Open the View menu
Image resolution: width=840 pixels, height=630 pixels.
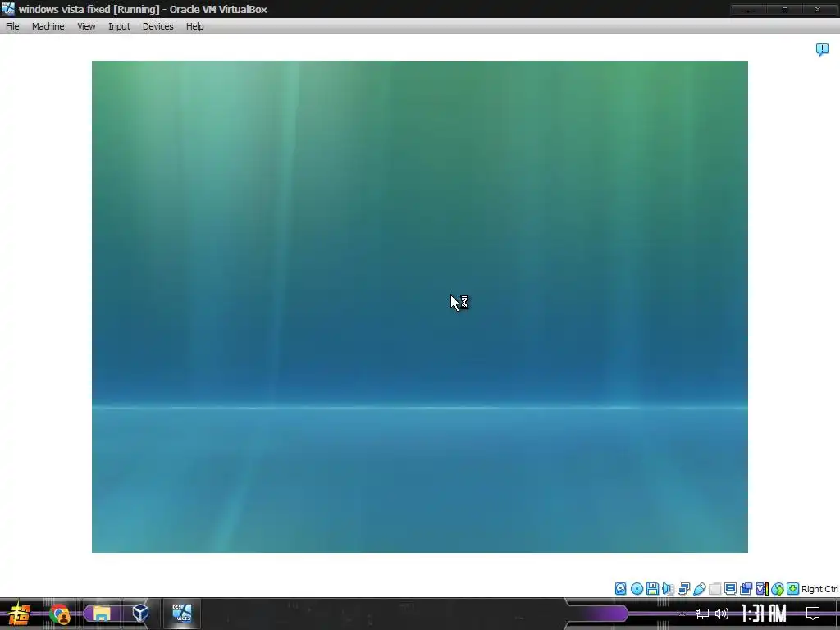coord(86,26)
